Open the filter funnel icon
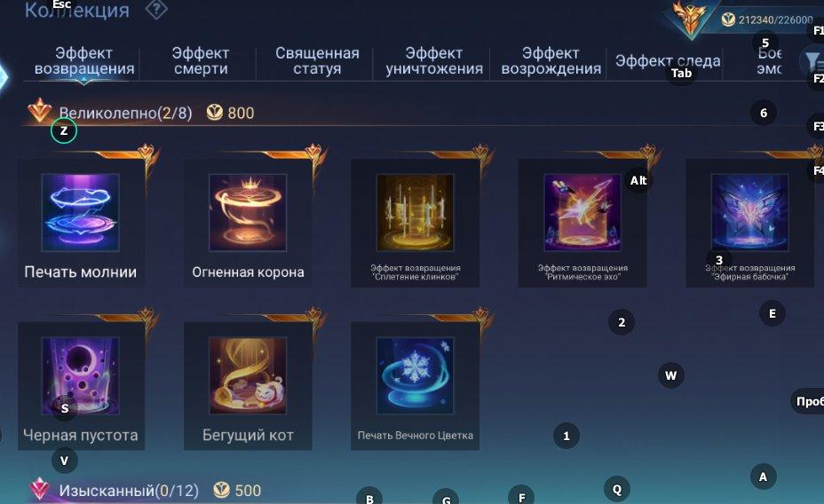Image resolution: width=824 pixels, height=504 pixels. [x=813, y=61]
